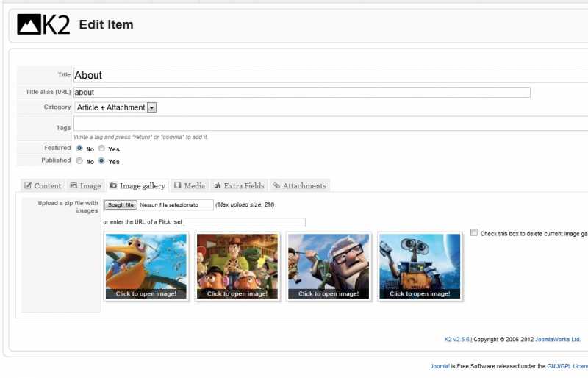Set Published to Yes

click(x=101, y=160)
